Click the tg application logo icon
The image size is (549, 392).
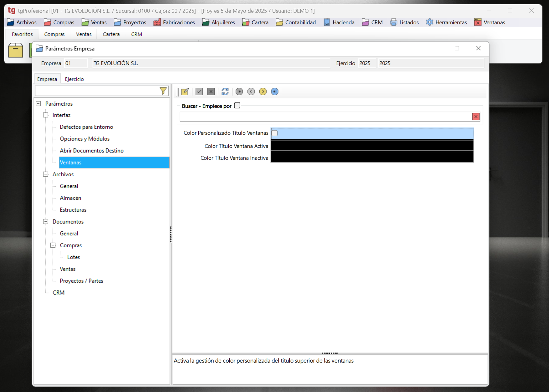pos(12,11)
